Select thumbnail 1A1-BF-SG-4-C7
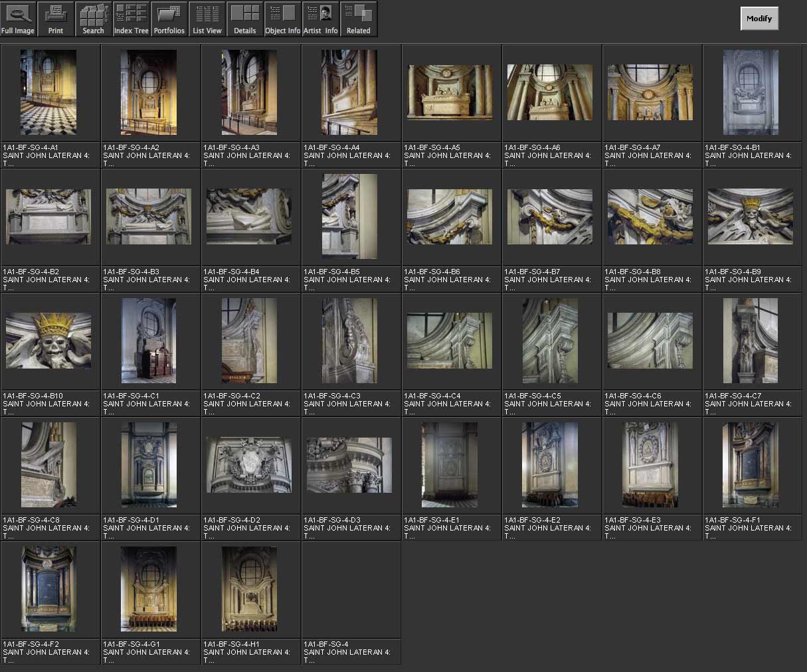The image size is (807, 672). 751,341
